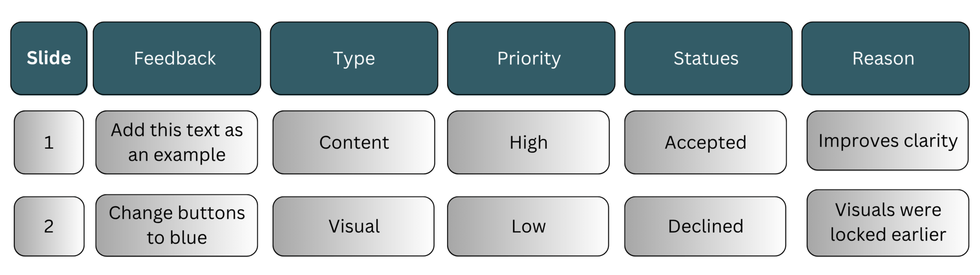Click slide number 1 cell
Screen dimensions: 980x275
(x=49, y=142)
